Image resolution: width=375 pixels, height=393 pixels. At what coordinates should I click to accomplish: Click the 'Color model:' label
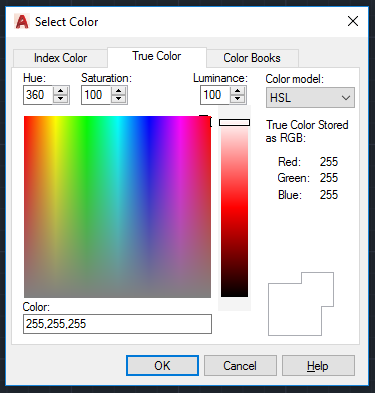294,79
